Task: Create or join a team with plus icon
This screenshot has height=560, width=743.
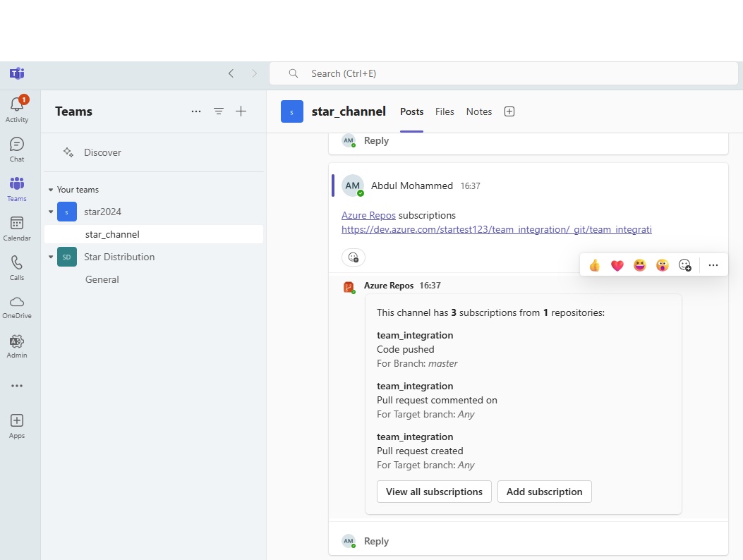Action: pos(241,111)
